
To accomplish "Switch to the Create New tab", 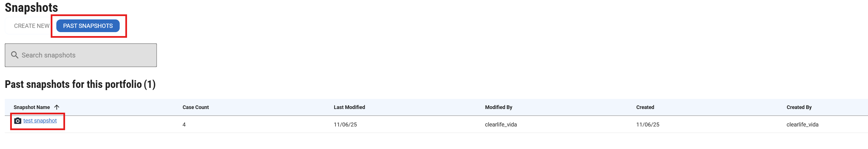I will pyautogui.click(x=32, y=26).
